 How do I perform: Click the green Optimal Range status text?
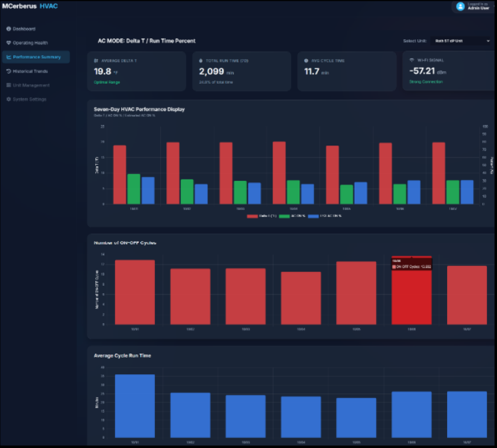pyautogui.click(x=107, y=82)
